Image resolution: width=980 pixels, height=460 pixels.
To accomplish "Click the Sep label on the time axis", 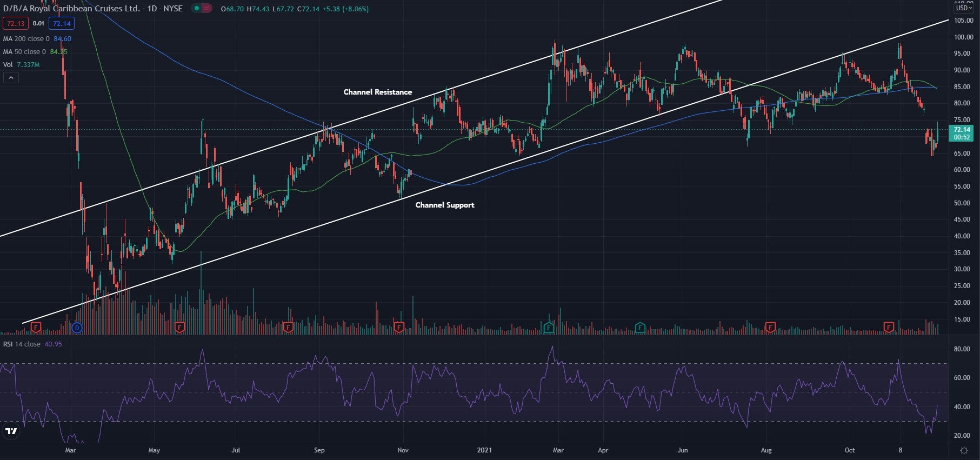I will [x=319, y=450].
